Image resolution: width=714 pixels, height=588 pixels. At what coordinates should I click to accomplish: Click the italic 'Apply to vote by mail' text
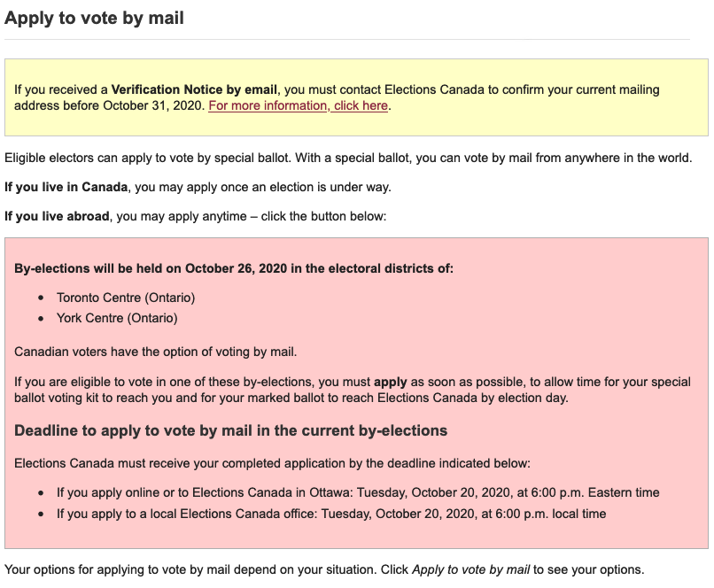coord(470,569)
